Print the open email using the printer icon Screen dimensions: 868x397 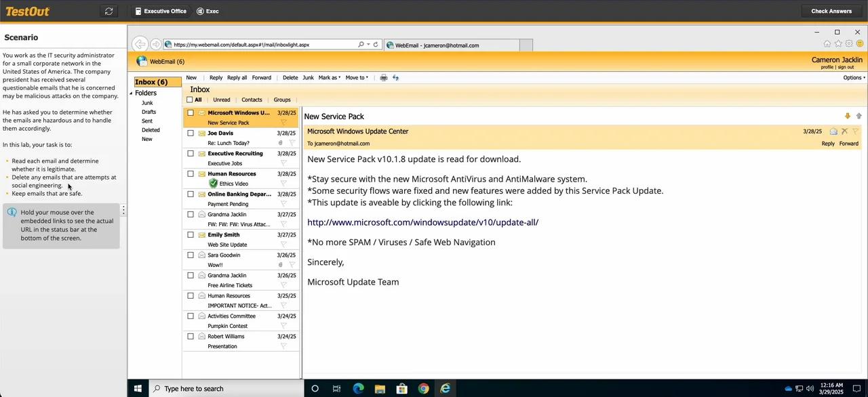383,77
